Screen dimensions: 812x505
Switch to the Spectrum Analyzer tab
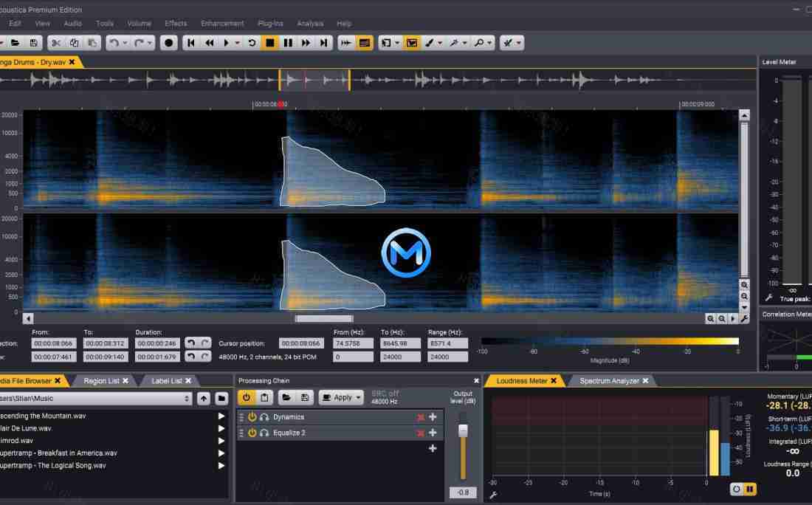609,380
